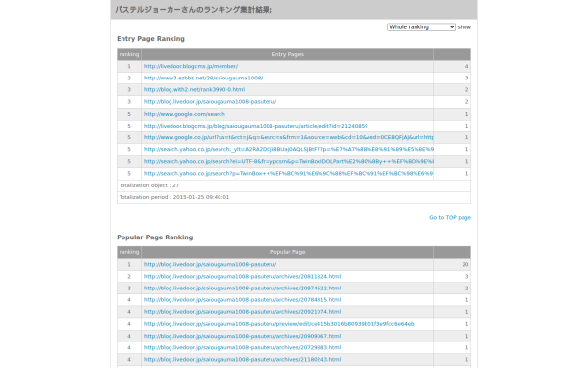588x368 pixels.
Task: Open the archives/20974622.html link
Action: click(x=243, y=288)
